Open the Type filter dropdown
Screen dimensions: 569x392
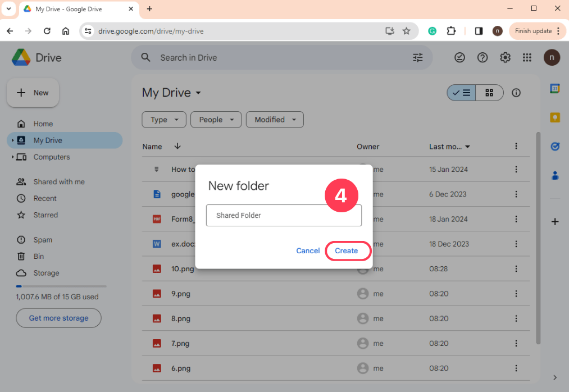click(163, 120)
